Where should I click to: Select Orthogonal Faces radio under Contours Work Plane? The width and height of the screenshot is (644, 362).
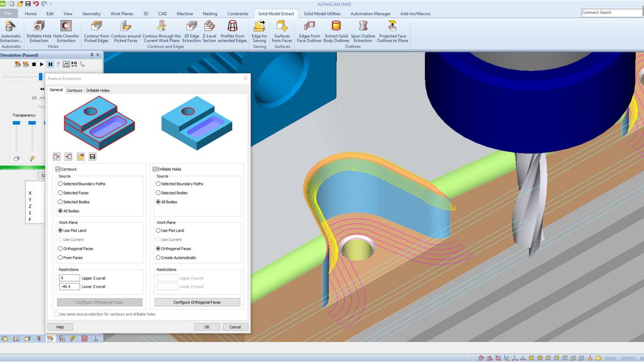[60, 248]
